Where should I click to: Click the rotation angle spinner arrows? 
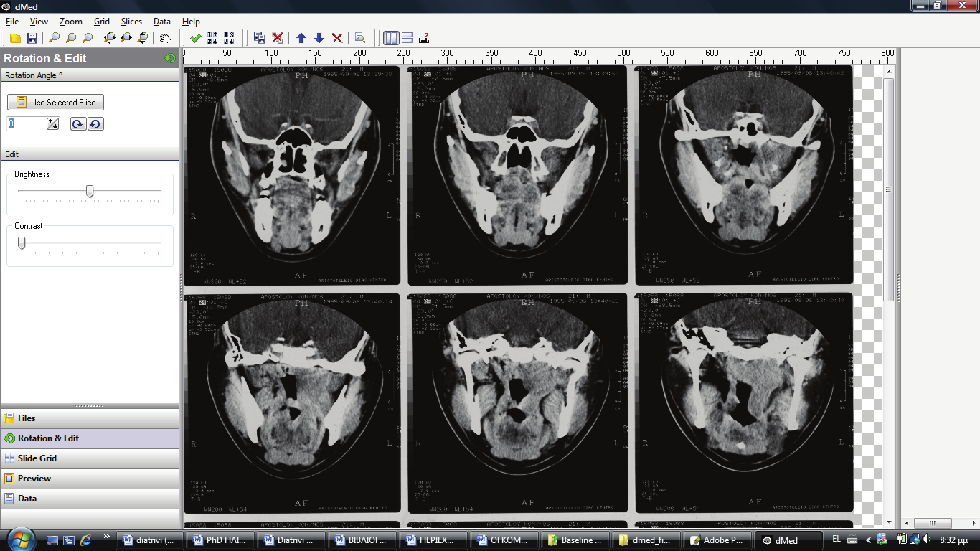click(x=52, y=124)
